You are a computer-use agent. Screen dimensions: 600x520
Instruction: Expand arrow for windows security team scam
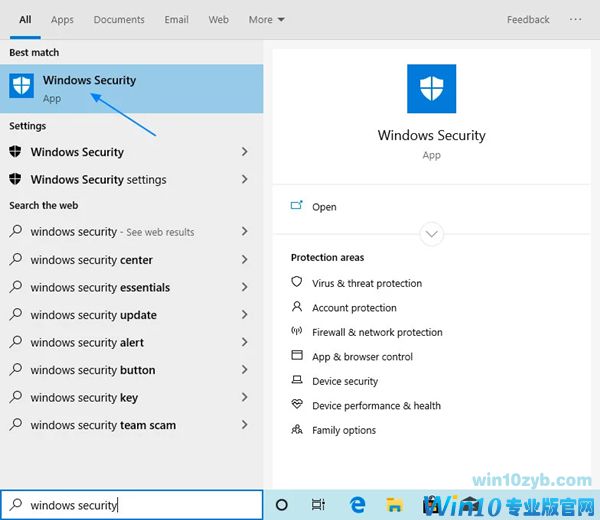[245, 425]
